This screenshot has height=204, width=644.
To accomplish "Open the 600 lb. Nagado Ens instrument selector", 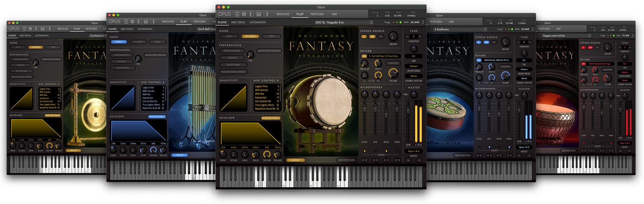I will [343, 22].
